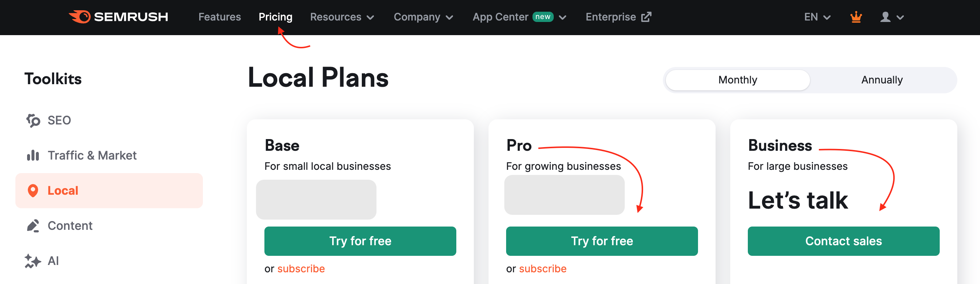Click the AI sparkles icon

pos(33,261)
